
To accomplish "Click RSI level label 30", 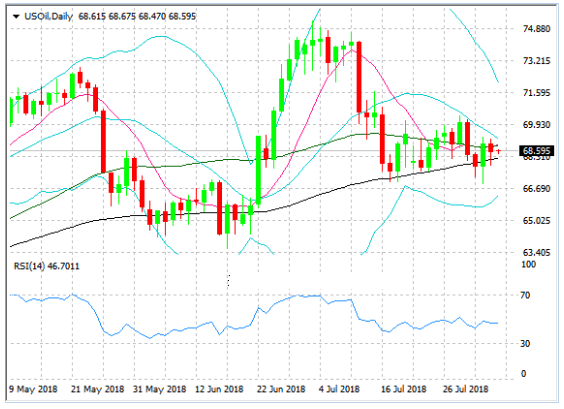I will 525,344.
